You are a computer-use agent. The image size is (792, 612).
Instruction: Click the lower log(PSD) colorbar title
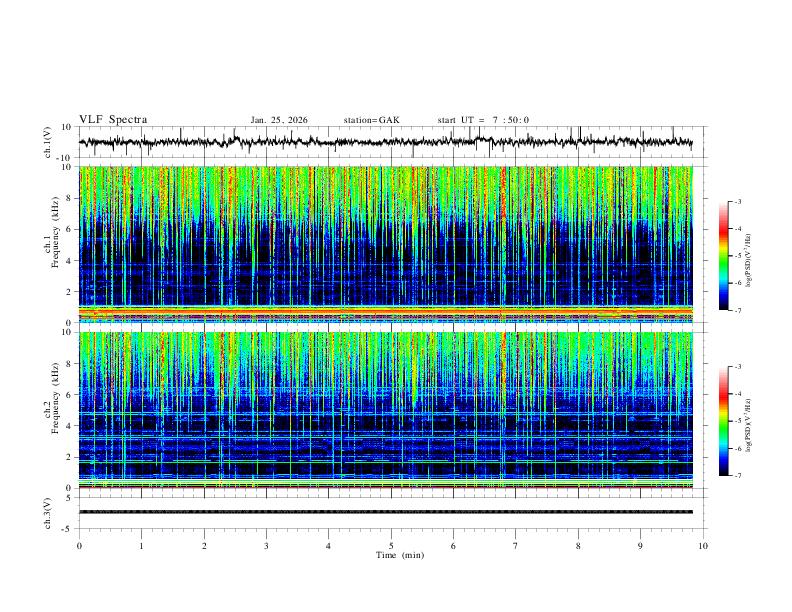pos(749,425)
